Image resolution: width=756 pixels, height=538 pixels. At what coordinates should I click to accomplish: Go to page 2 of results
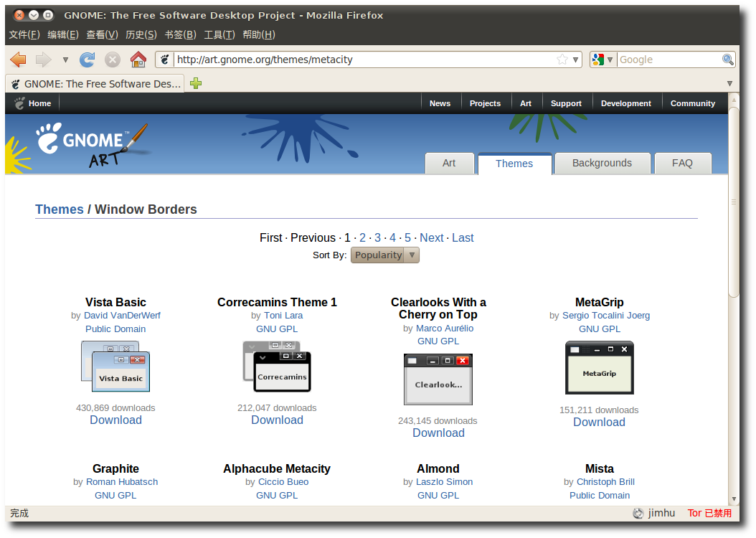(x=362, y=237)
